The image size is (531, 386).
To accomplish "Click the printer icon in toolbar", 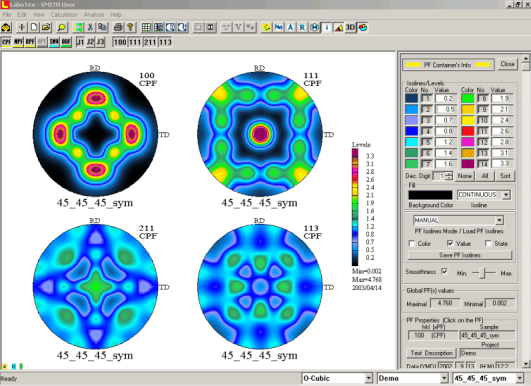I will pos(118,27).
